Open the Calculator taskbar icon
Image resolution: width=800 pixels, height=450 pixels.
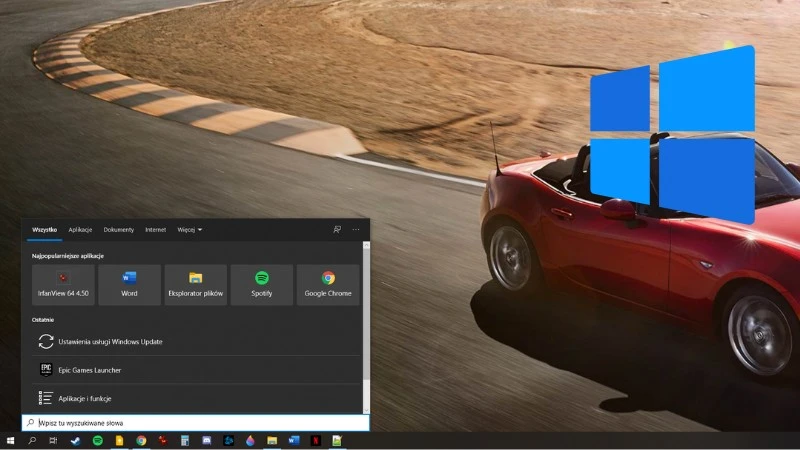pos(185,440)
